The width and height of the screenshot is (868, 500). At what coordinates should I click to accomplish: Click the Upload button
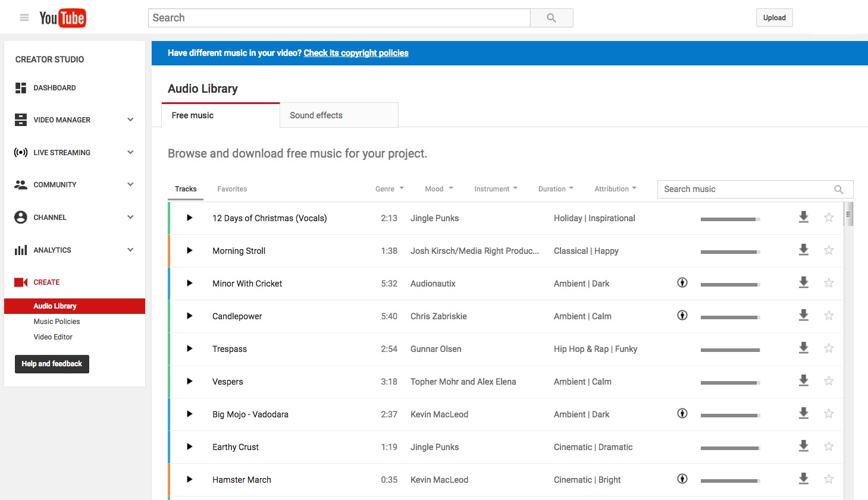click(775, 18)
